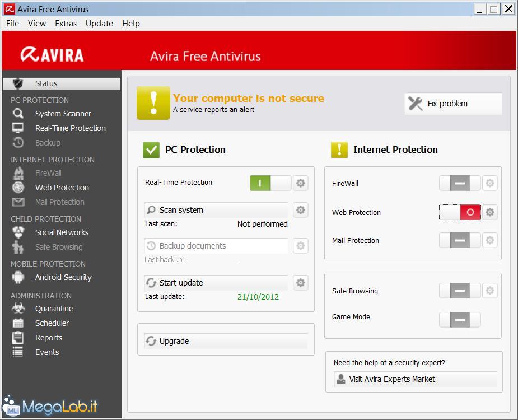The width and height of the screenshot is (518, 420).
Task: Click Web Protection globe icon in sidebar
Action: pyautogui.click(x=18, y=188)
